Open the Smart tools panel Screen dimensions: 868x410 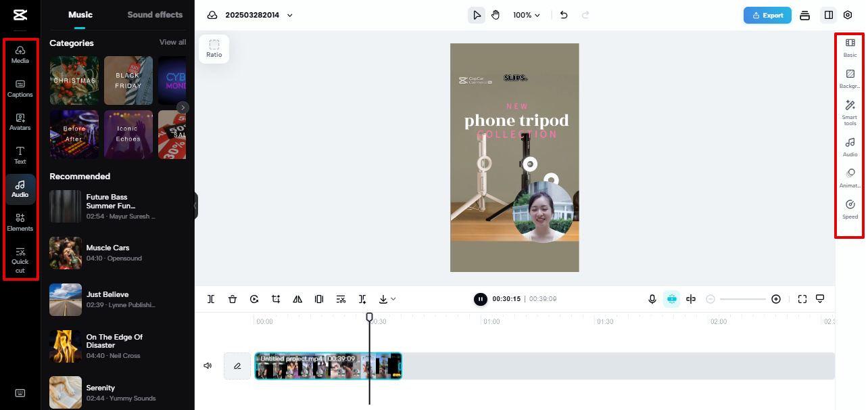click(850, 112)
